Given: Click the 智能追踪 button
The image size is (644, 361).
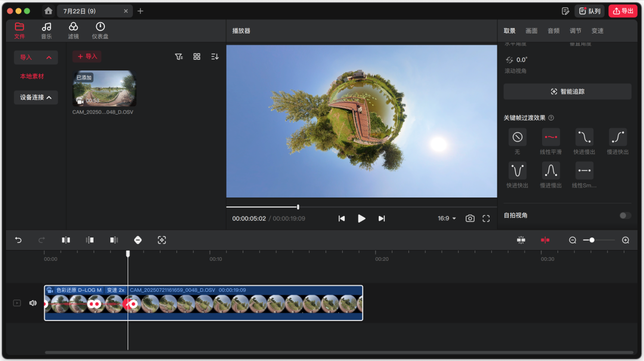Looking at the screenshot, I should click(567, 91).
